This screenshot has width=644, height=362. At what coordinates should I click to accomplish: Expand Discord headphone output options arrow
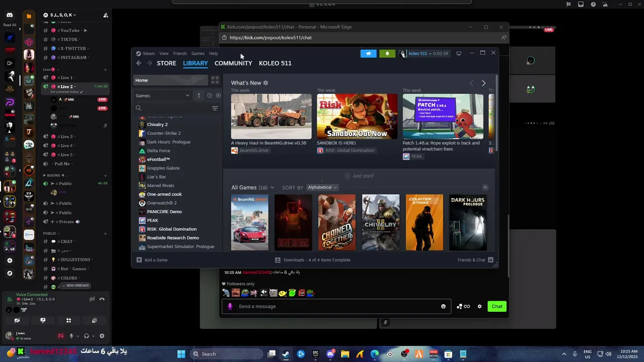coord(94,336)
